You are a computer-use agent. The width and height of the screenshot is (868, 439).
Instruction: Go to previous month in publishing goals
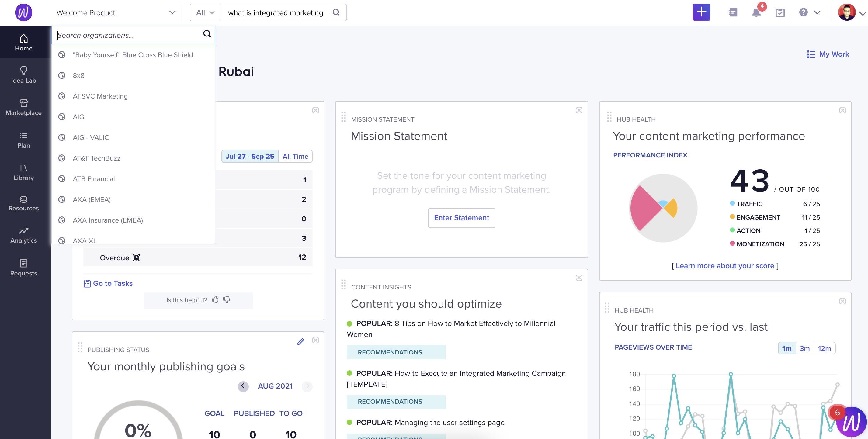[x=243, y=386]
